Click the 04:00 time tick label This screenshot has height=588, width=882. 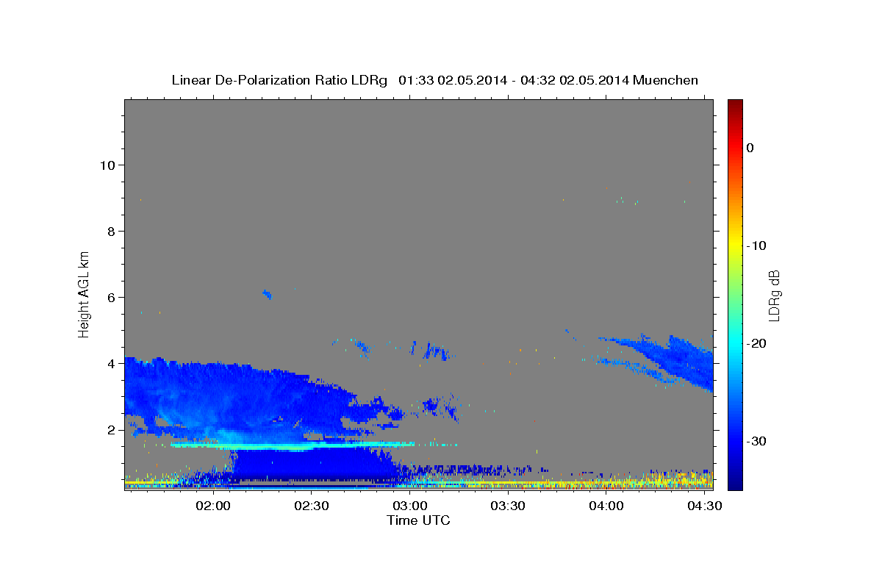(606, 506)
